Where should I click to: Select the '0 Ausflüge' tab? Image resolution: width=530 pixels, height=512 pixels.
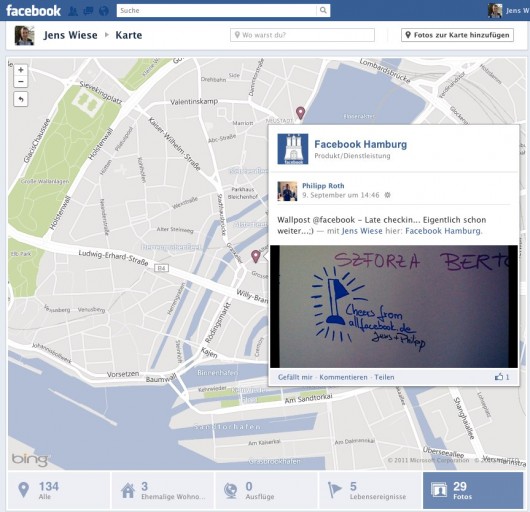tap(266, 490)
